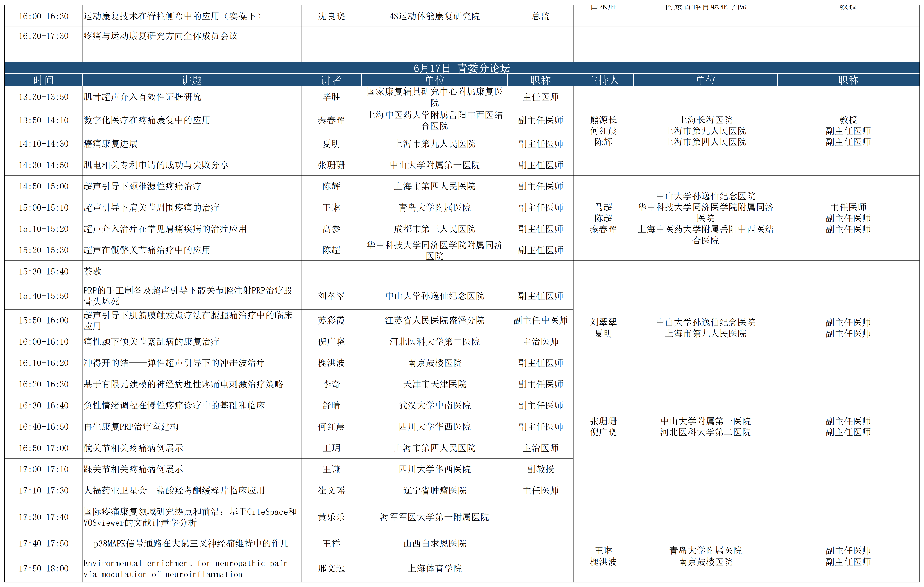Select topic 数字化医疗在疼痛康复中的应用
The image size is (924, 587).
point(147,120)
